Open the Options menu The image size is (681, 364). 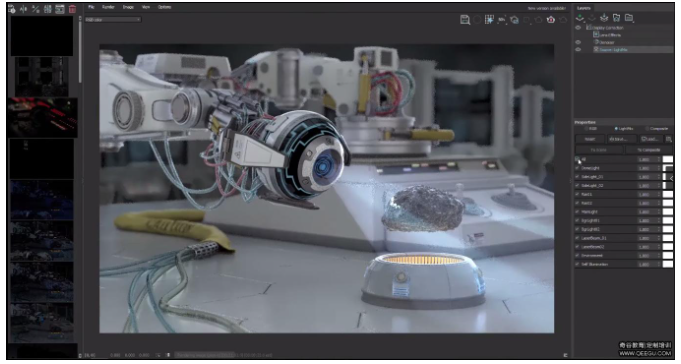coord(164,7)
